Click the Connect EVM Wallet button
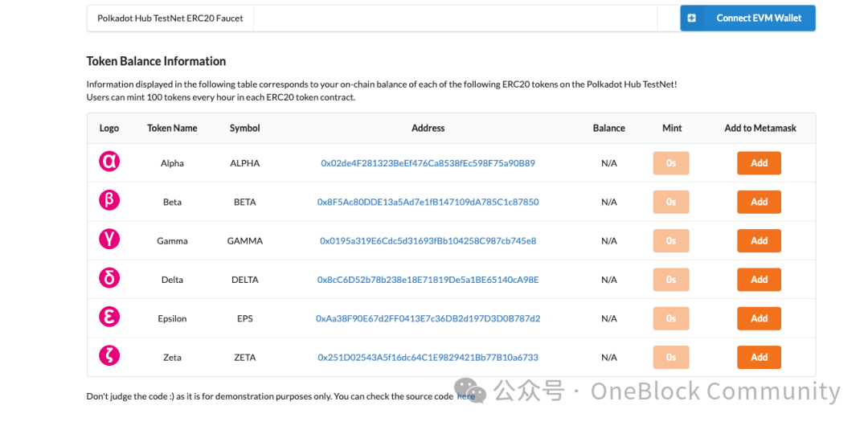Image resolution: width=868 pixels, height=426 pixels. pyautogui.click(x=747, y=18)
